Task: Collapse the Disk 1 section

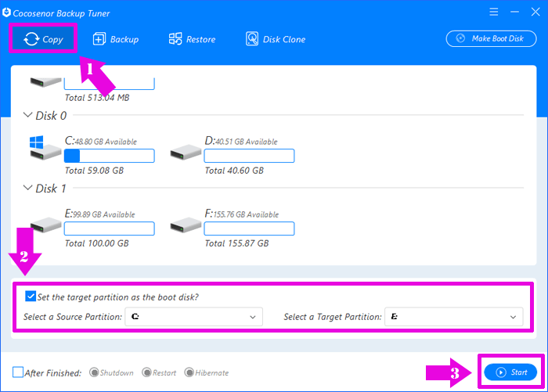Action: click(27, 188)
